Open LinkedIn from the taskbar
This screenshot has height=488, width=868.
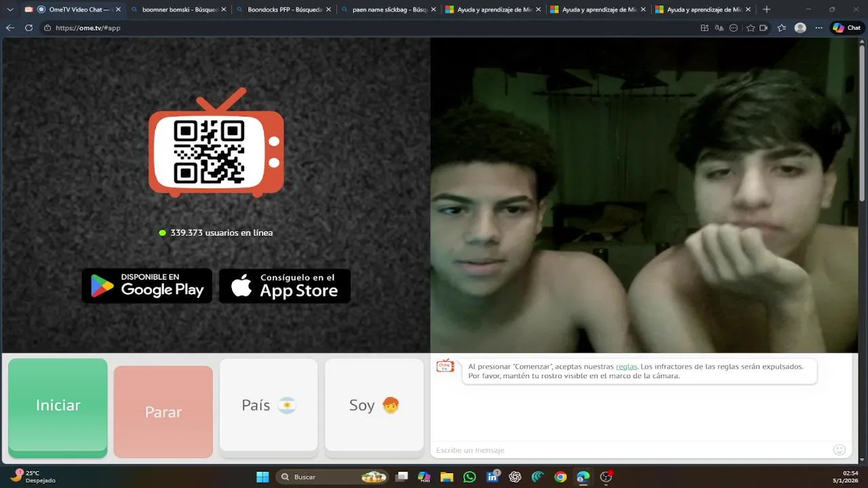pyautogui.click(x=493, y=476)
